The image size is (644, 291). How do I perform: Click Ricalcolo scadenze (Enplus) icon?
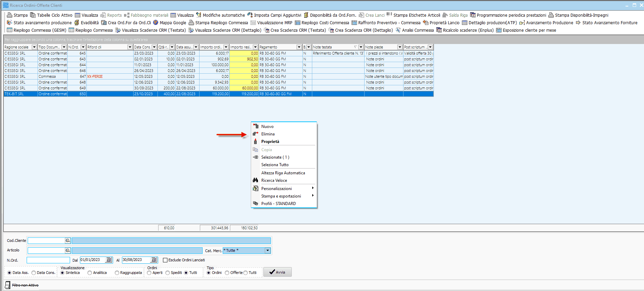point(439,30)
